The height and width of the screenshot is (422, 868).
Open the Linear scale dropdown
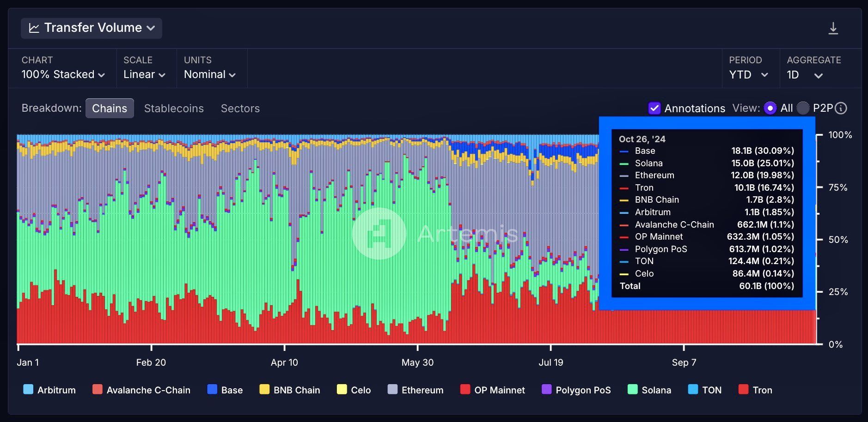[144, 75]
